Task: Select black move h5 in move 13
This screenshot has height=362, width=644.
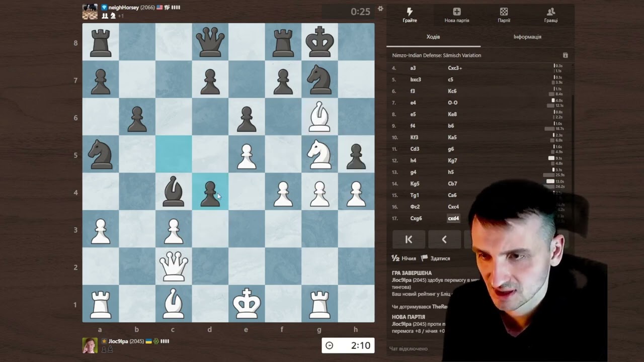Action: coord(451,172)
